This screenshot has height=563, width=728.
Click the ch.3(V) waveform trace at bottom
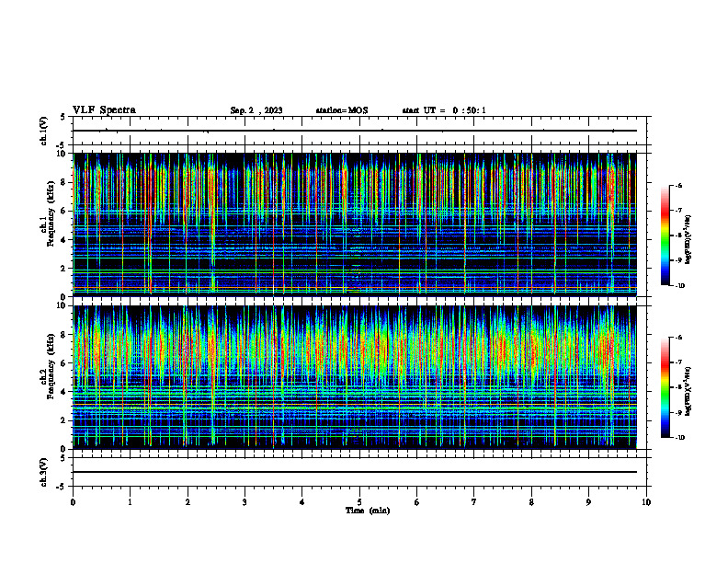[355, 472]
